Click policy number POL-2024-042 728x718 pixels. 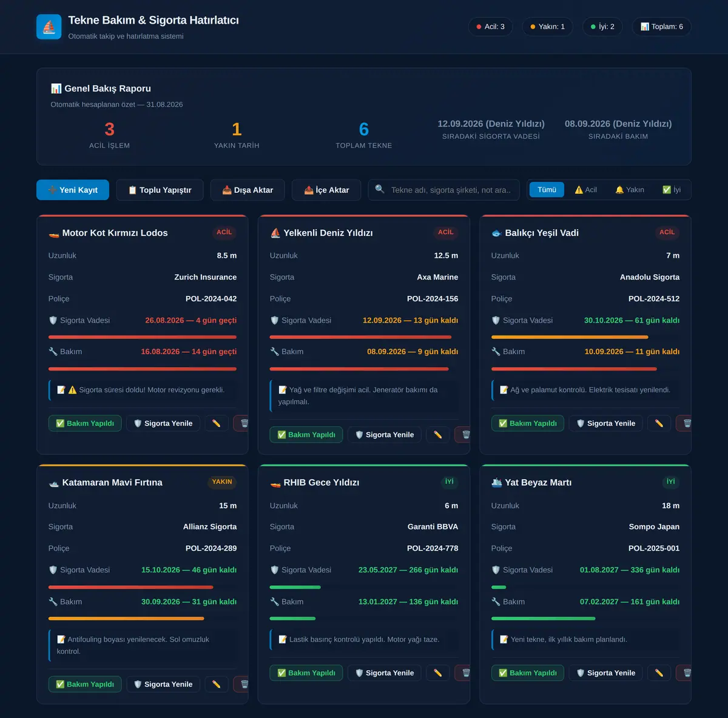pos(211,299)
